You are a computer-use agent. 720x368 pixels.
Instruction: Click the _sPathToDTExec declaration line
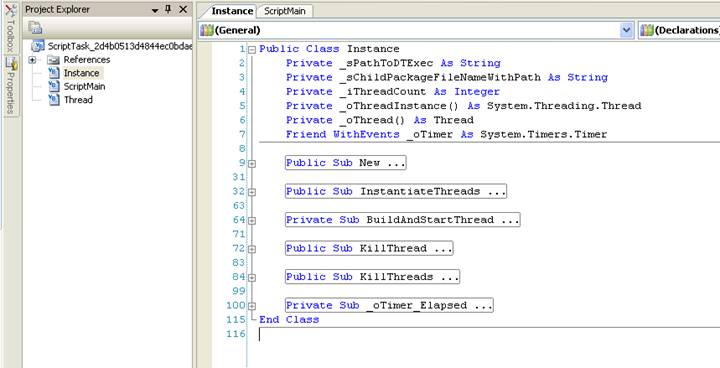[393, 63]
